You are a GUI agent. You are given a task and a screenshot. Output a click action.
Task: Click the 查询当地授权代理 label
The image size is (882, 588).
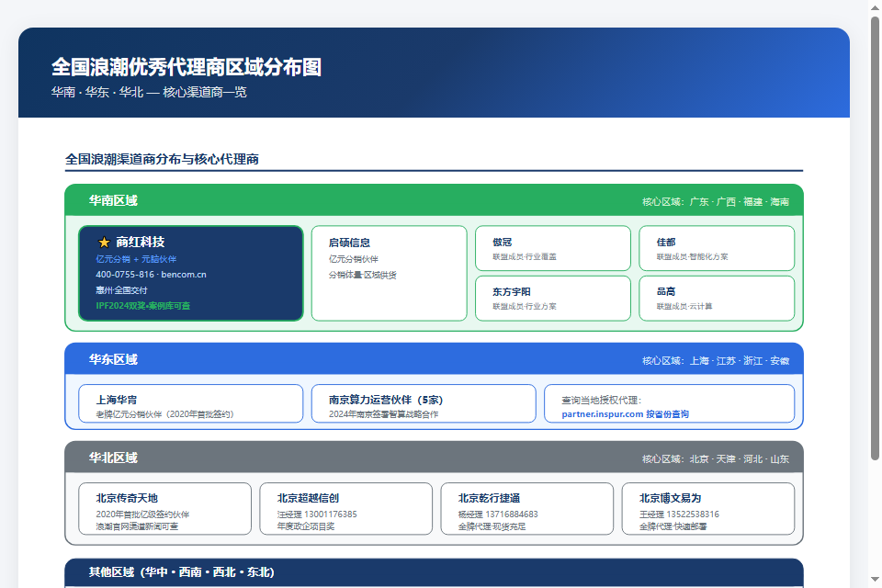601,400
